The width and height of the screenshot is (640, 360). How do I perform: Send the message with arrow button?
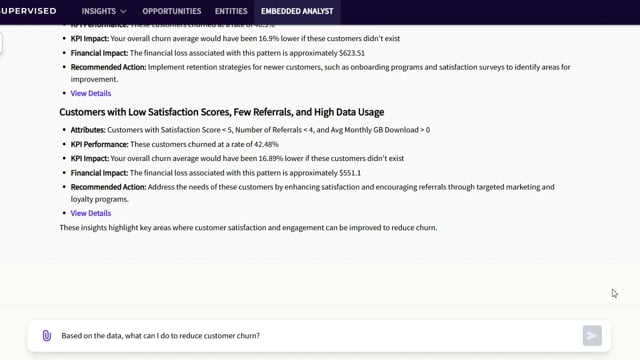pyautogui.click(x=592, y=336)
